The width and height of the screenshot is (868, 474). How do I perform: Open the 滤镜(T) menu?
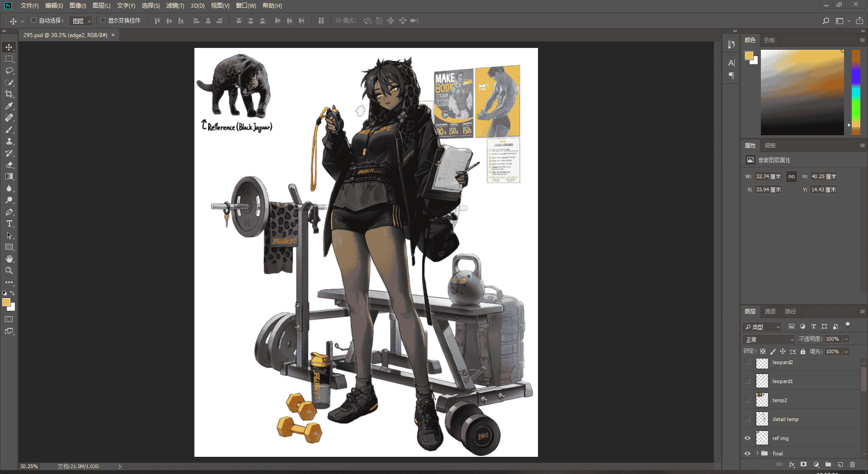175,5
